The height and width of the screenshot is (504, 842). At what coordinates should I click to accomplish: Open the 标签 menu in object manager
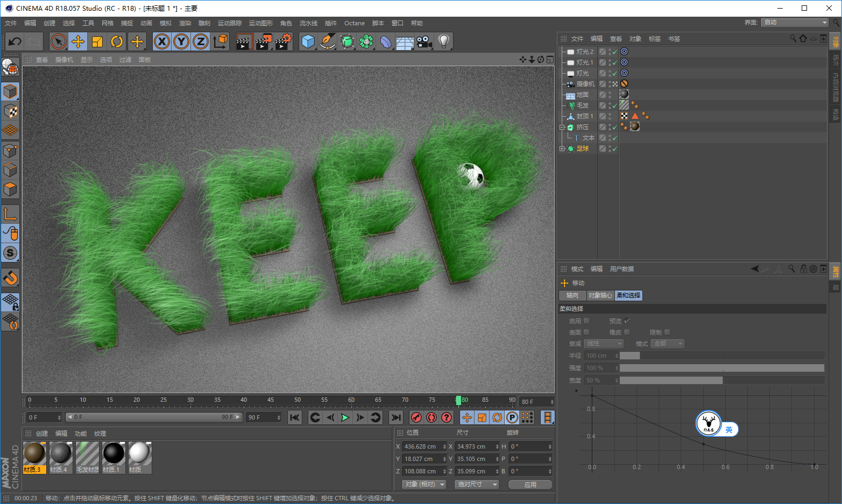655,39
